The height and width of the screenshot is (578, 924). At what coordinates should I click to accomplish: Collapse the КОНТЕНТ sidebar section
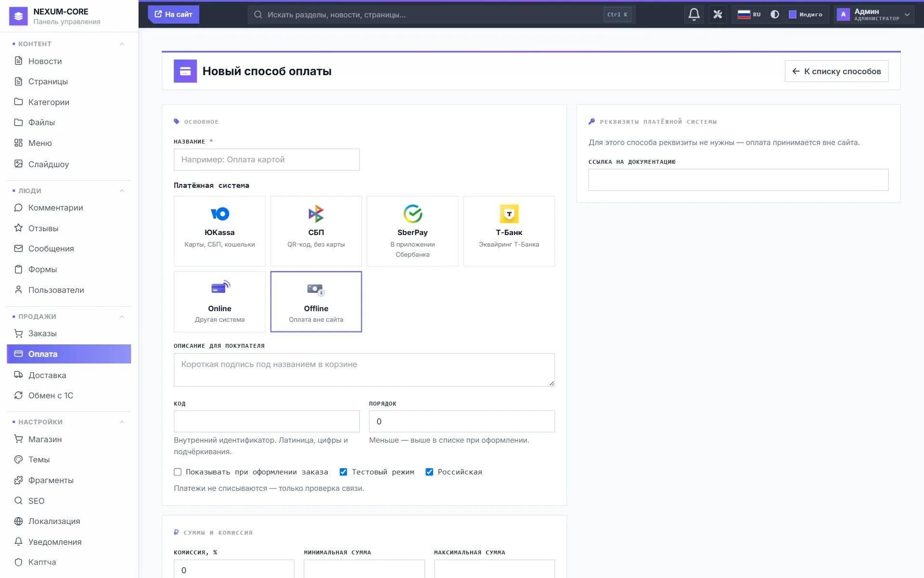click(x=122, y=44)
